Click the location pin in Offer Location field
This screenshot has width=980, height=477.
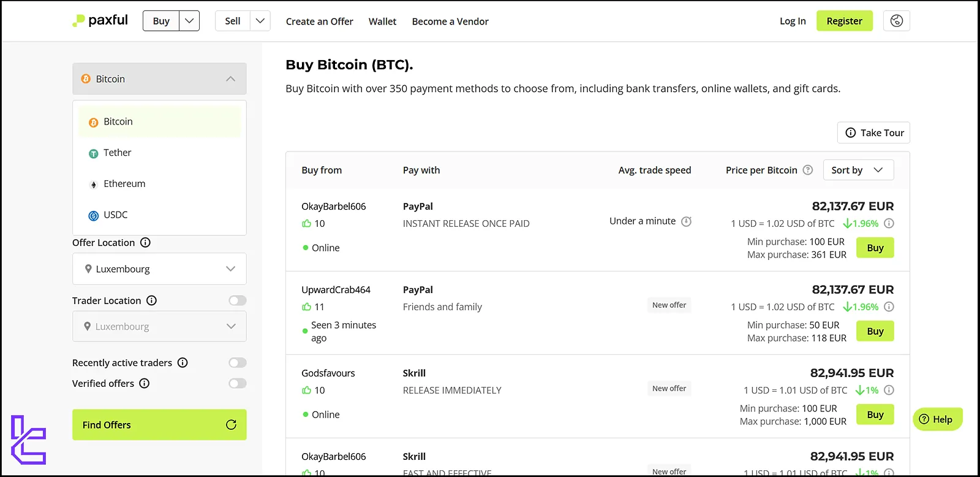pos(88,269)
